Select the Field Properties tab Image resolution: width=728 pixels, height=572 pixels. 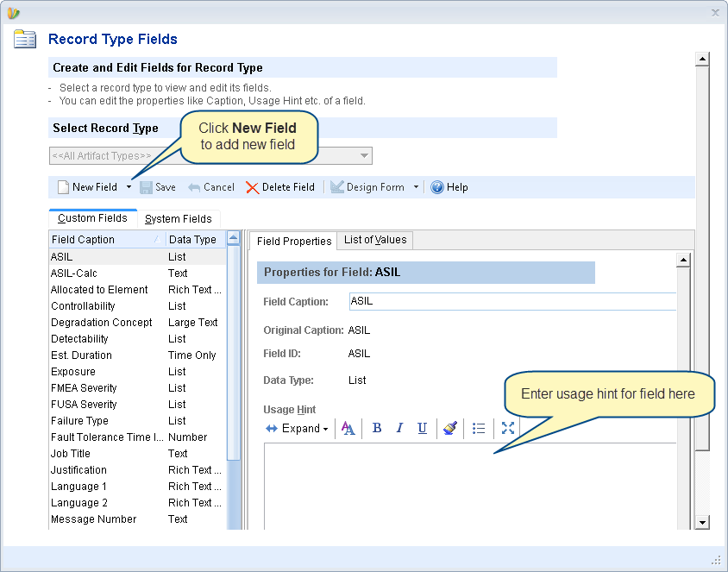pos(294,241)
